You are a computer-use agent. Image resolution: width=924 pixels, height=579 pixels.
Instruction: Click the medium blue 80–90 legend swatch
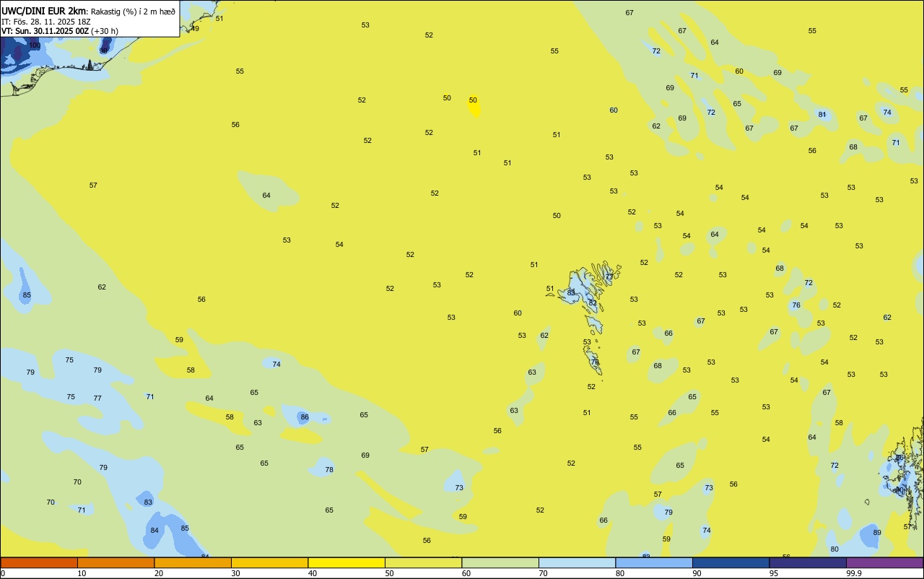(x=654, y=562)
